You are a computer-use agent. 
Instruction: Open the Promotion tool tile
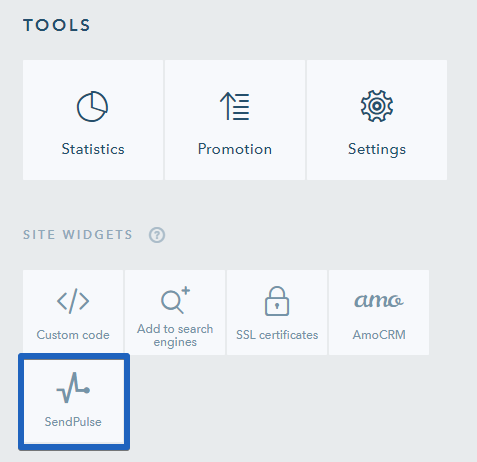pyautogui.click(x=235, y=120)
